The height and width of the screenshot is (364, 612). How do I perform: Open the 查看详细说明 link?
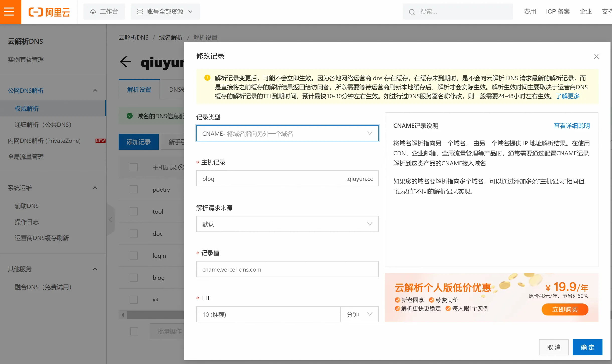tap(572, 126)
